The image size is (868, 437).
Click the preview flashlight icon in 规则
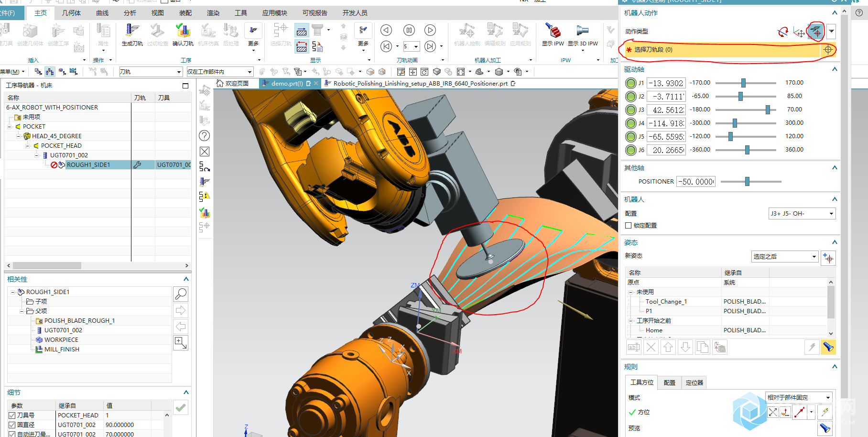pos(825,428)
